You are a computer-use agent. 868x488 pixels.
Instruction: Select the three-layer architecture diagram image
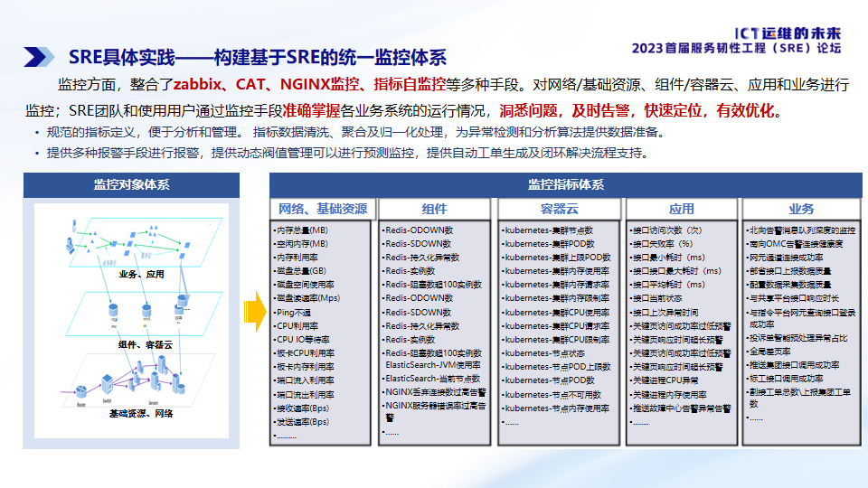131,320
